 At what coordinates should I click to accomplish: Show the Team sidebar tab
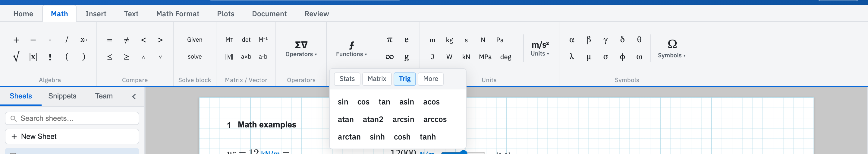104,96
